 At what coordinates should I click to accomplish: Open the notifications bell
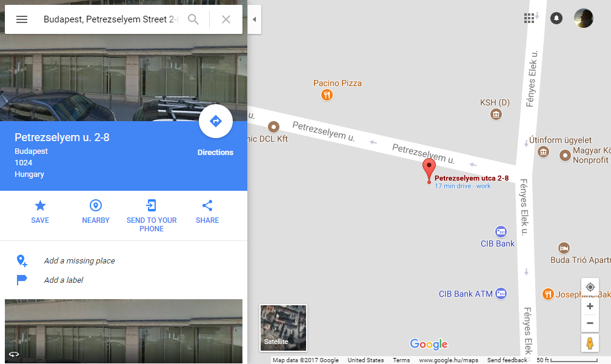click(x=556, y=18)
